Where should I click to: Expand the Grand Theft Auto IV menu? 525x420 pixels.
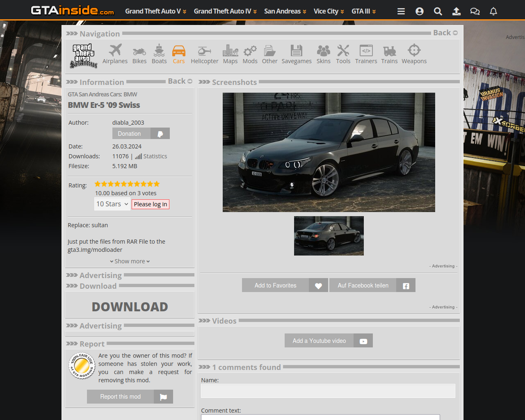click(x=225, y=11)
